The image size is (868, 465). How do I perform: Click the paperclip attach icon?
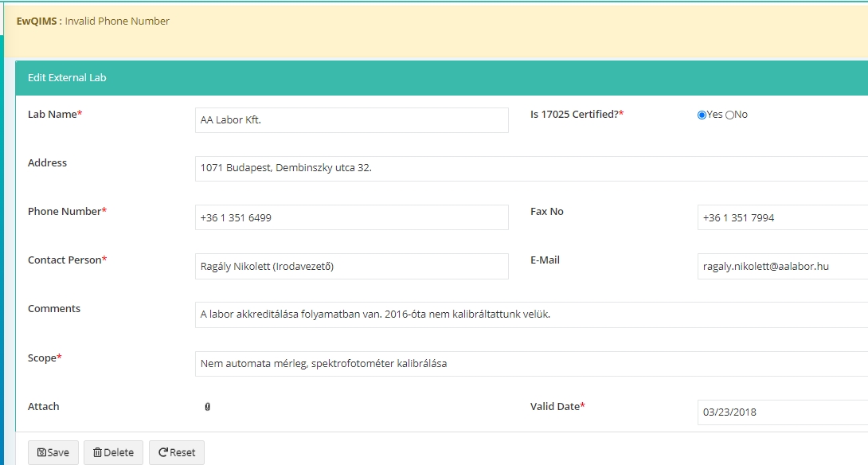pyautogui.click(x=208, y=407)
